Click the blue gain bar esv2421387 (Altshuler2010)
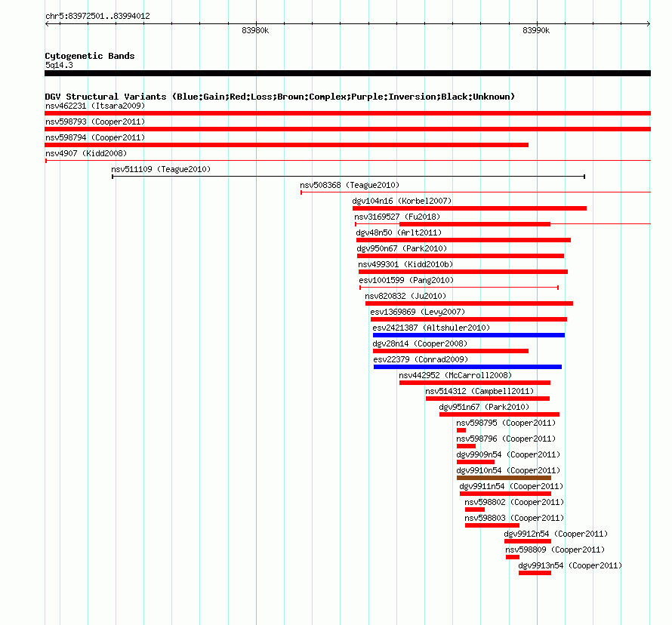The image size is (672, 625). click(469, 335)
